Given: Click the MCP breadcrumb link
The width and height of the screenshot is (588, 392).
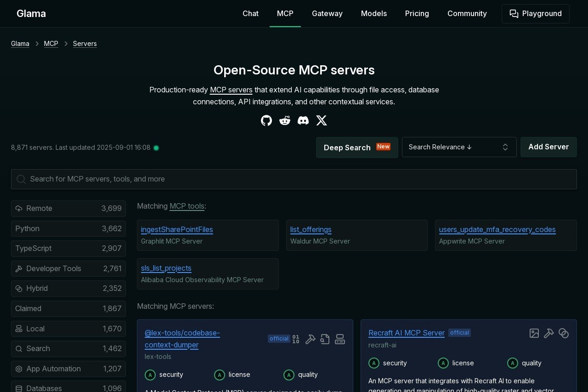Looking at the screenshot, I should coord(51,44).
